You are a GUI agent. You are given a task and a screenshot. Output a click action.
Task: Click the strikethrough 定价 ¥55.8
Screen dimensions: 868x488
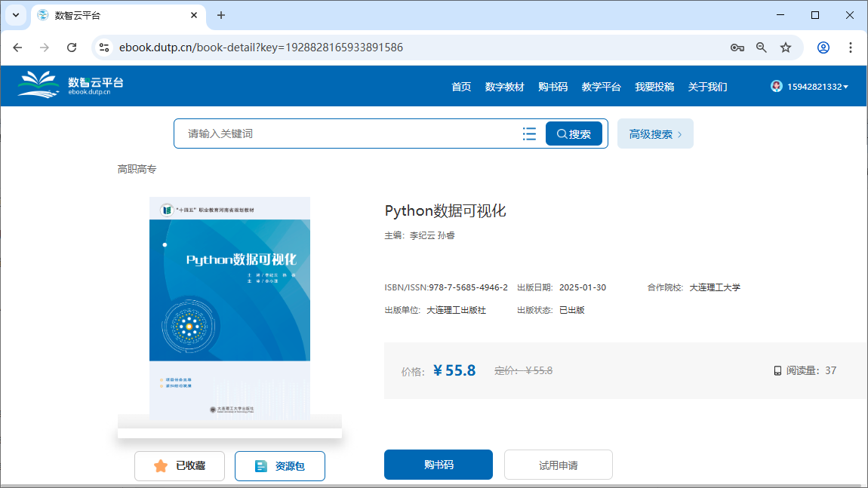click(523, 370)
